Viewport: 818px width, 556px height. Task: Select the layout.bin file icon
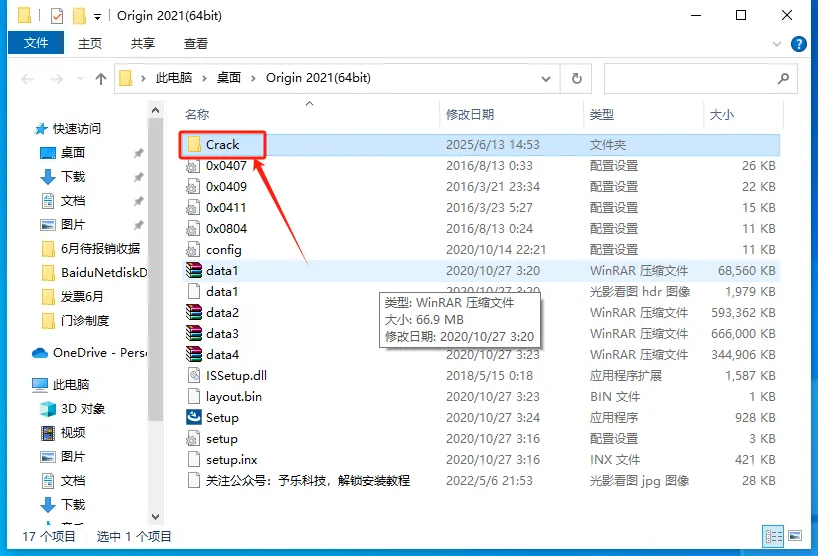pyautogui.click(x=194, y=396)
